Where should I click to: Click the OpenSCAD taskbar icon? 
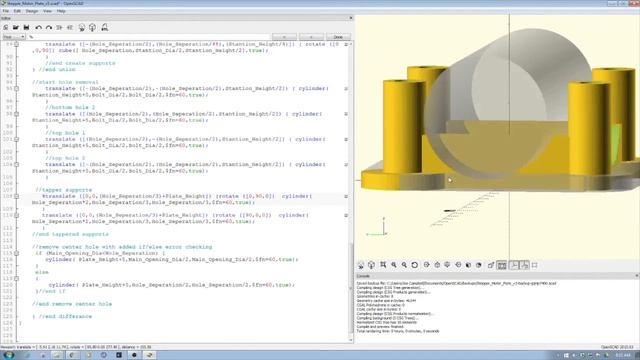pos(150,355)
